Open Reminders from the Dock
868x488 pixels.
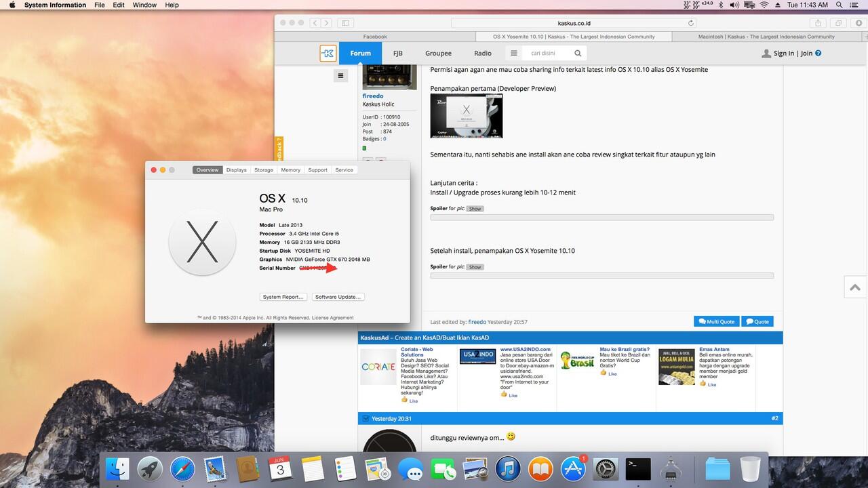[345, 469]
